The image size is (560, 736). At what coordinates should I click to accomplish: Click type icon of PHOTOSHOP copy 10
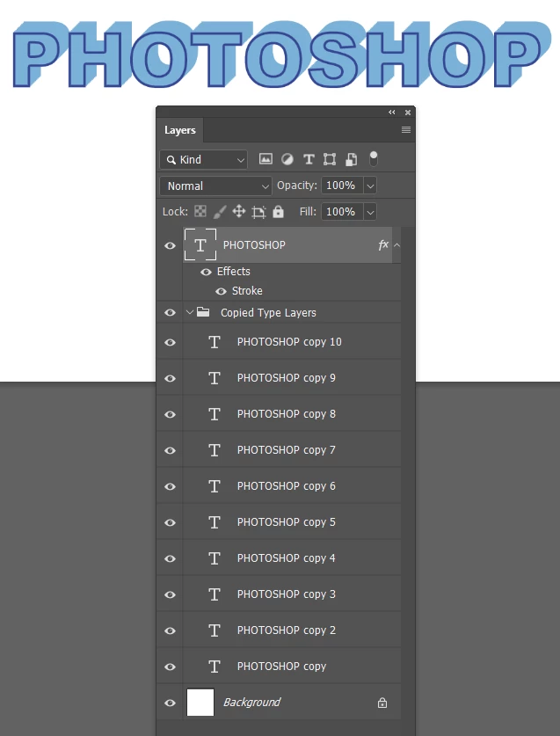click(x=215, y=342)
